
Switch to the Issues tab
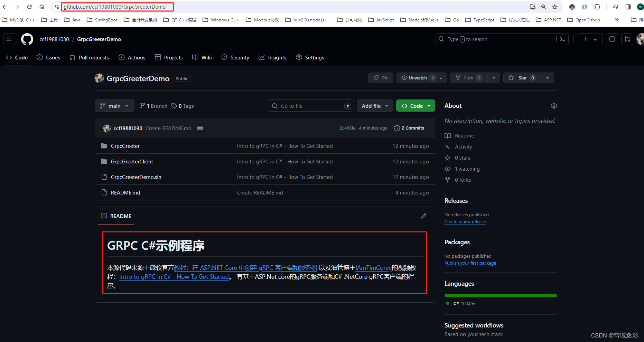[x=48, y=58]
